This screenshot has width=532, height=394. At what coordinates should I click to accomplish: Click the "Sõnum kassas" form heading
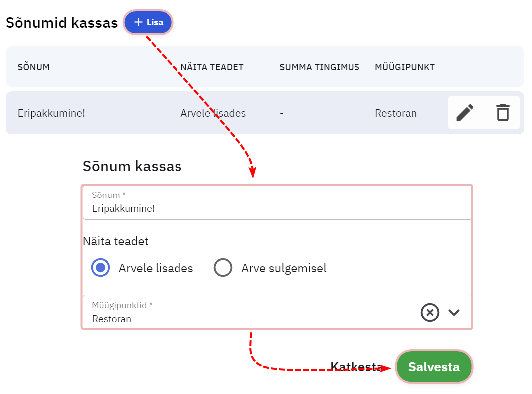pyautogui.click(x=132, y=166)
